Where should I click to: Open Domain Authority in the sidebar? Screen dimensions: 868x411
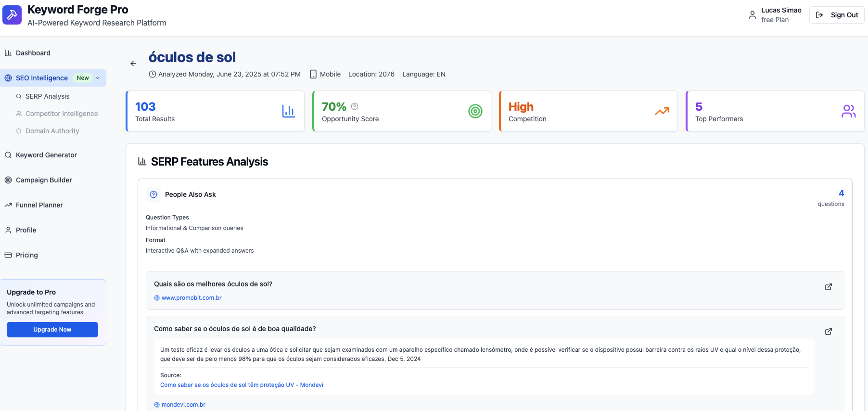point(53,131)
